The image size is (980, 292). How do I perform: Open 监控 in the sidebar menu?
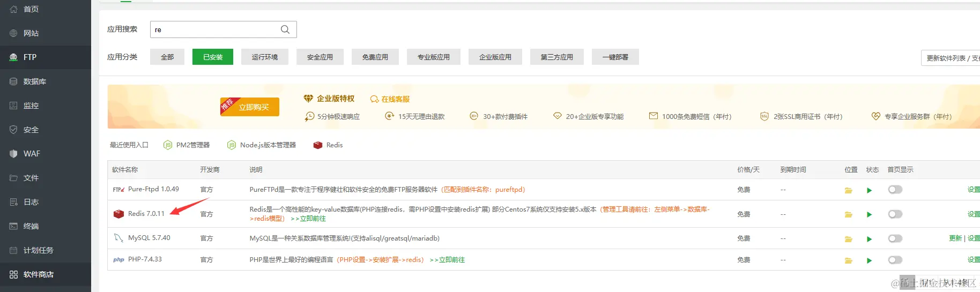pos(46,106)
